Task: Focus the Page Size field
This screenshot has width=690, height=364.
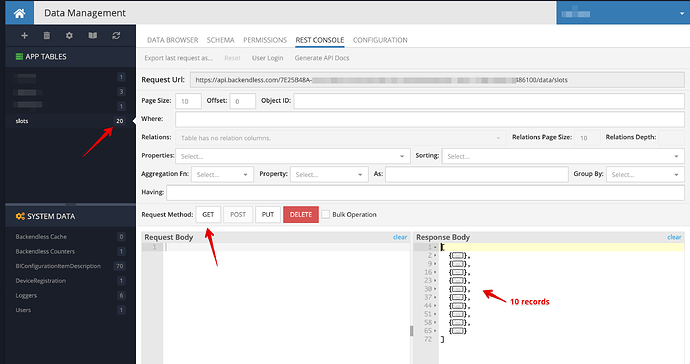Action: point(188,101)
